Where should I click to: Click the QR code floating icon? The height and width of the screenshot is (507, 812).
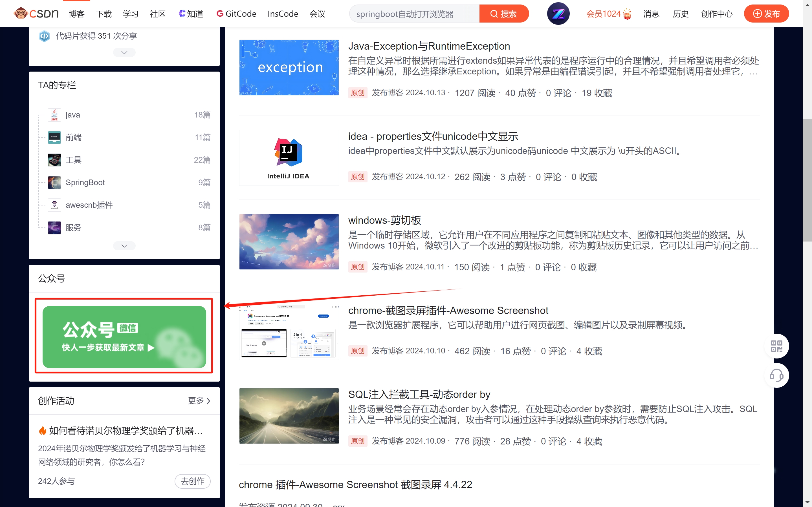click(776, 346)
